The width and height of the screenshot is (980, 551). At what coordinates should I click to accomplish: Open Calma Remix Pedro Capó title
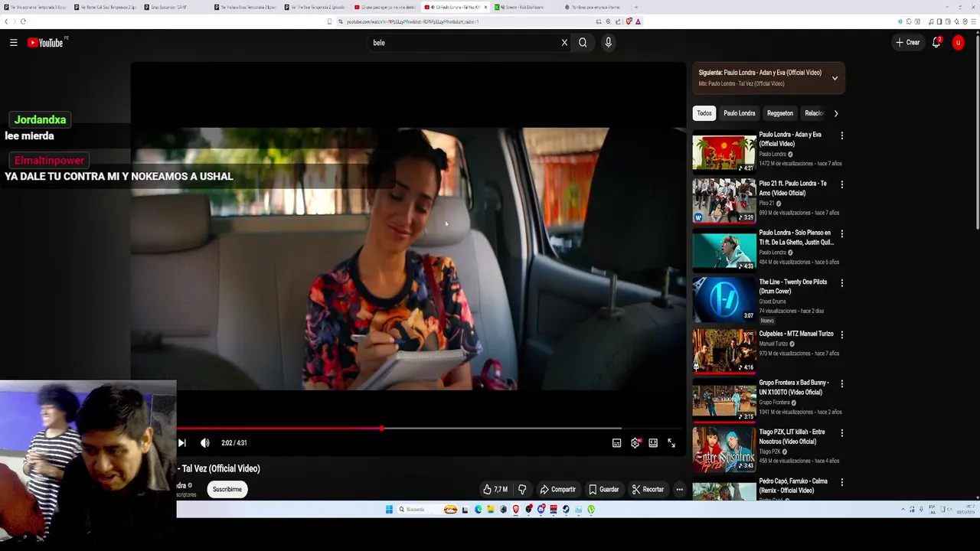pos(793,486)
